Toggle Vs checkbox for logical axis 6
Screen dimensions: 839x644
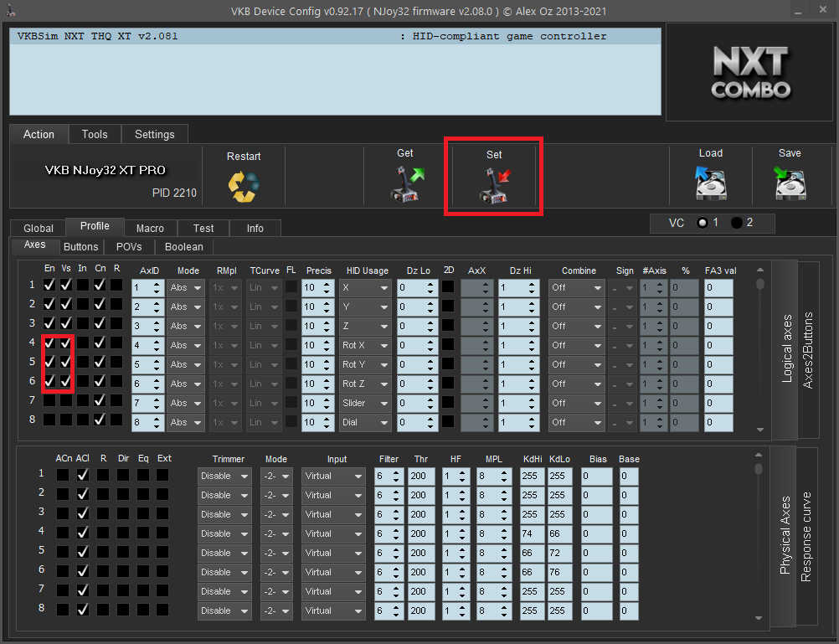point(66,381)
